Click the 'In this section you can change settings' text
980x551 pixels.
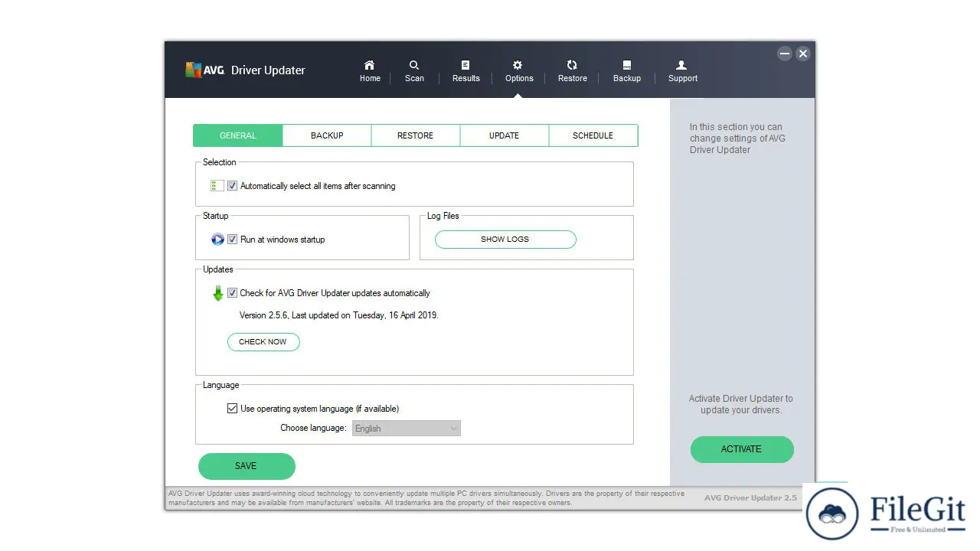(737, 139)
